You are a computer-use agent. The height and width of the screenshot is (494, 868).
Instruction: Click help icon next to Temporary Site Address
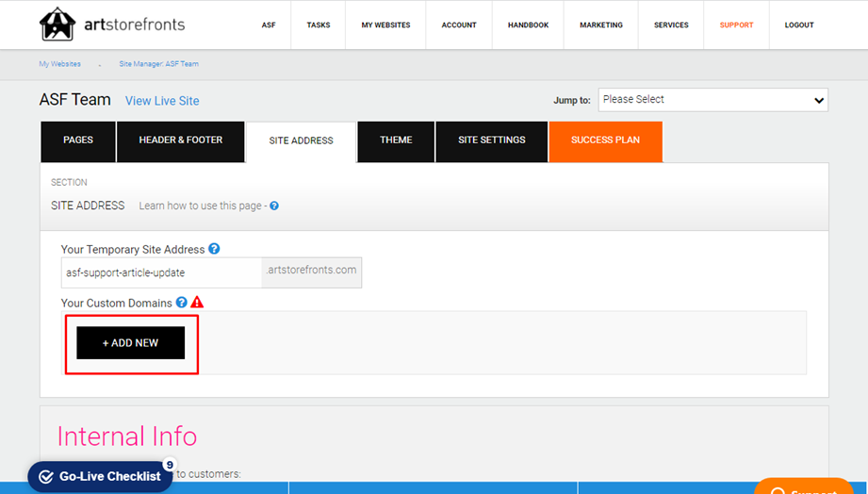214,249
